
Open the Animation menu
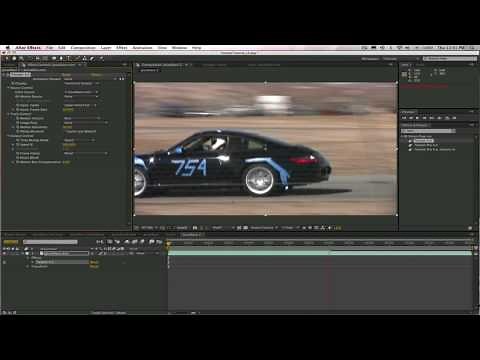142,48
